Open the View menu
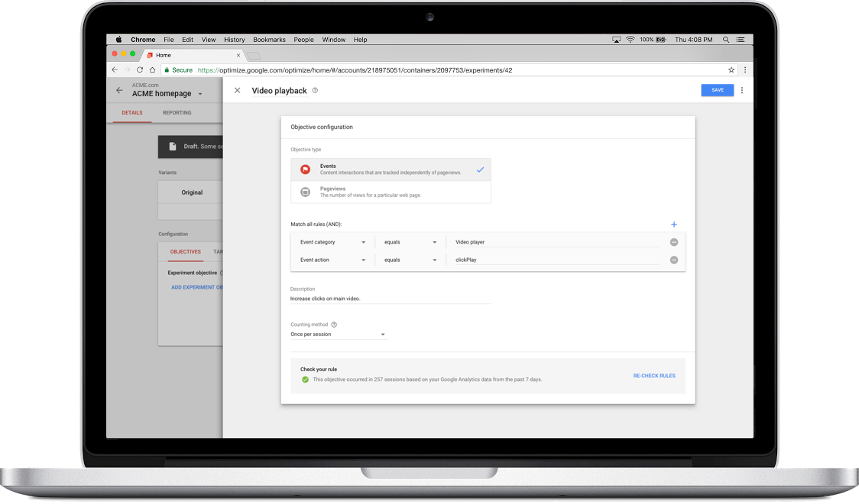 pyautogui.click(x=208, y=40)
